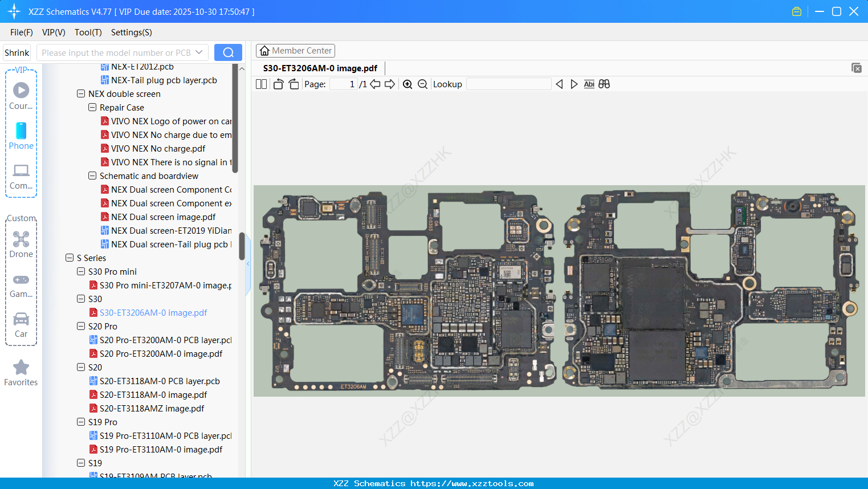Click the page number field

pos(344,84)
